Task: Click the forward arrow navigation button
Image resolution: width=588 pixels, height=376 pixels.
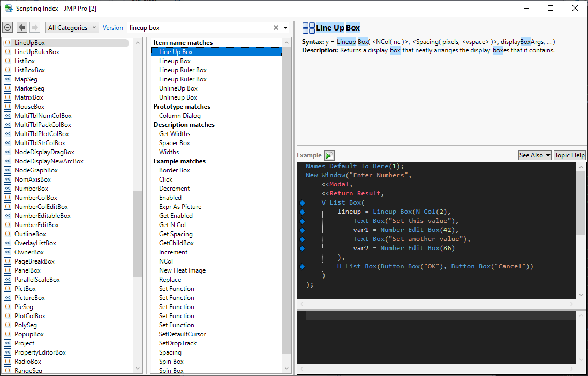Action: (35, 27)
